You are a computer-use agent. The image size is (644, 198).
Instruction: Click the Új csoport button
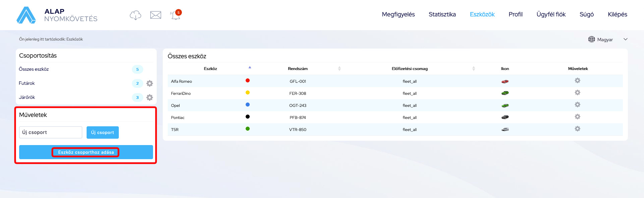coord(103,132)
